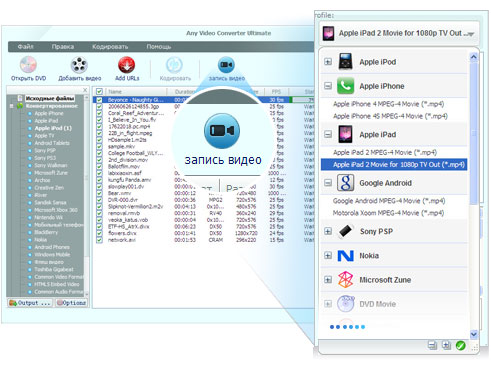Click the profile list scroll-down arrow
491x379 pixels.
coord(474,334)
